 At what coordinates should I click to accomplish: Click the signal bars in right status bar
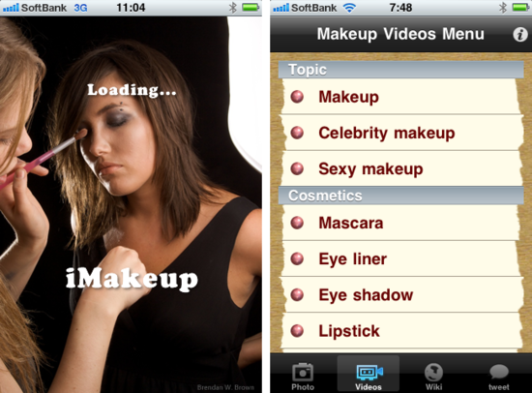[281, 8]
